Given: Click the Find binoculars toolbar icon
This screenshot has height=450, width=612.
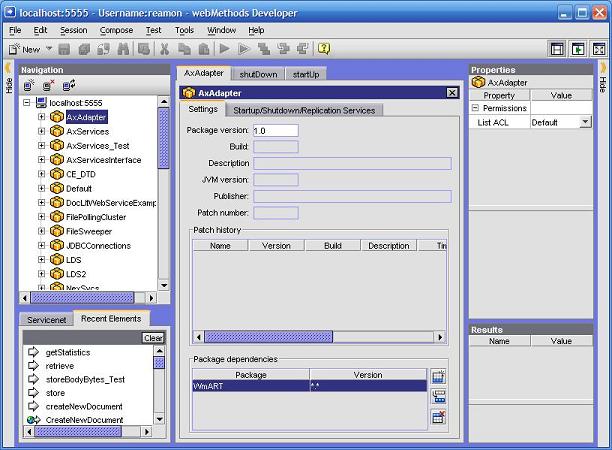Looking at the screenshot, I should [x=123, y=49].
